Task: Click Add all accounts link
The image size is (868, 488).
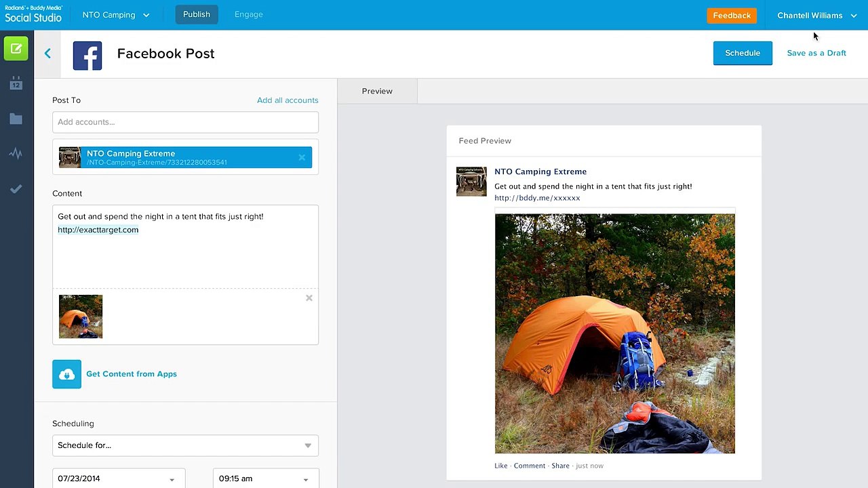Action: point(288,100)
